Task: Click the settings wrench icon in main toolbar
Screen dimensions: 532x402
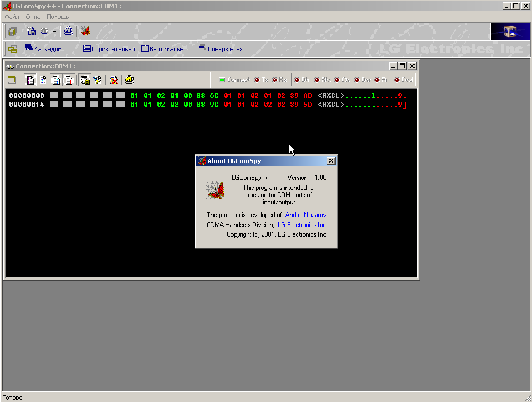Action: (68, 31)
